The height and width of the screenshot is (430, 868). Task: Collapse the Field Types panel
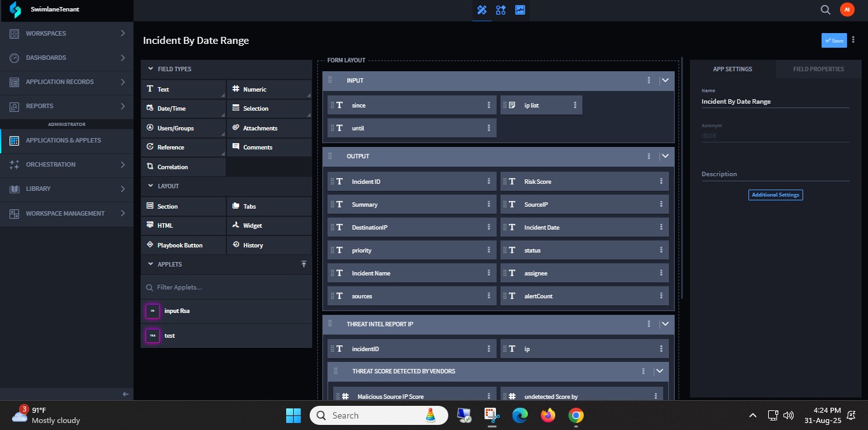pyautogui.click(x=151, y=69)
